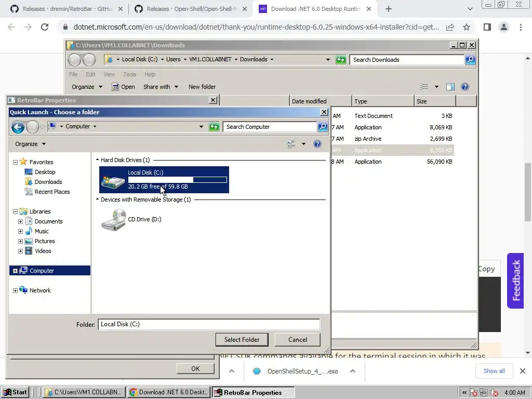Open Organize dropdown in Quick Launch dialog
Viewport: 532px width, 399px height.
point(30,144)
